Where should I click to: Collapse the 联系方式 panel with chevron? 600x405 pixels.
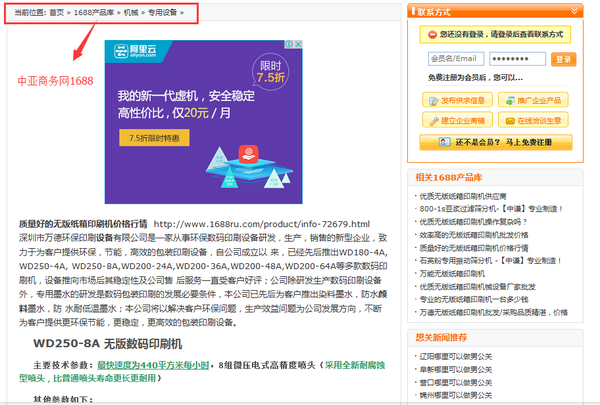click(574, 11)
